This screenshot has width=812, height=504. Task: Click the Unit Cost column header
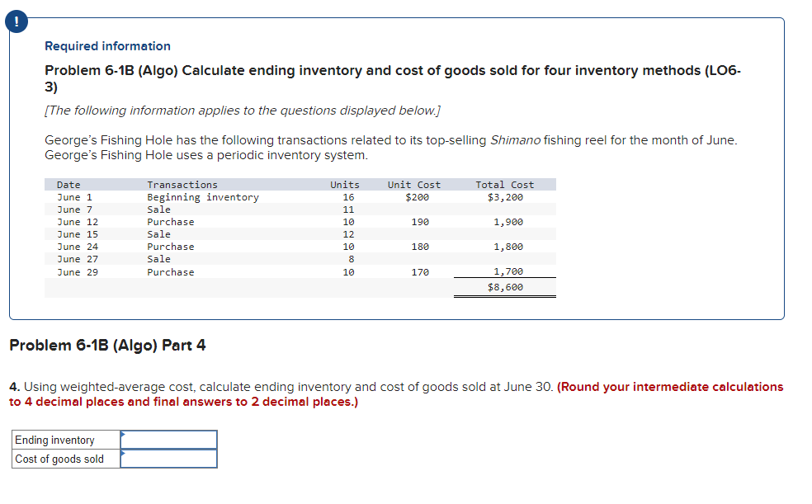413,184
